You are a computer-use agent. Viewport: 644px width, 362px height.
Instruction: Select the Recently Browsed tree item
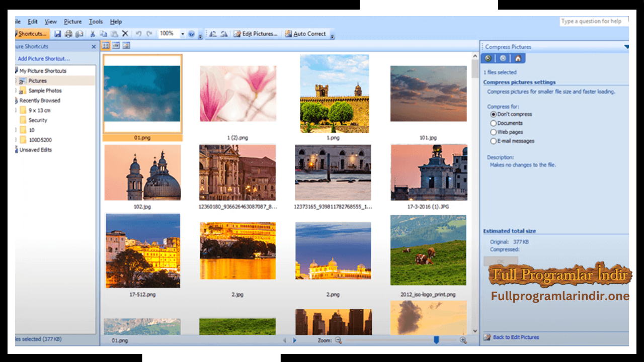click(x=40, y=101)
